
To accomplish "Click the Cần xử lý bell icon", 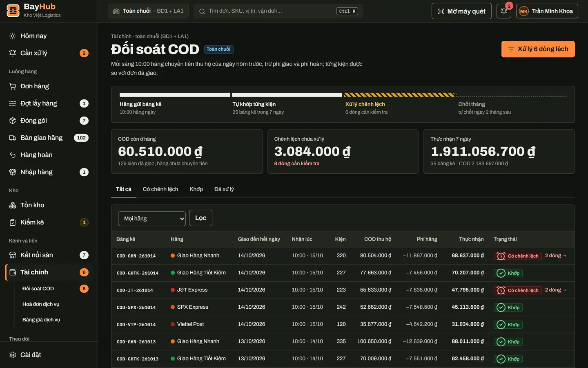I will click(13, 53).
